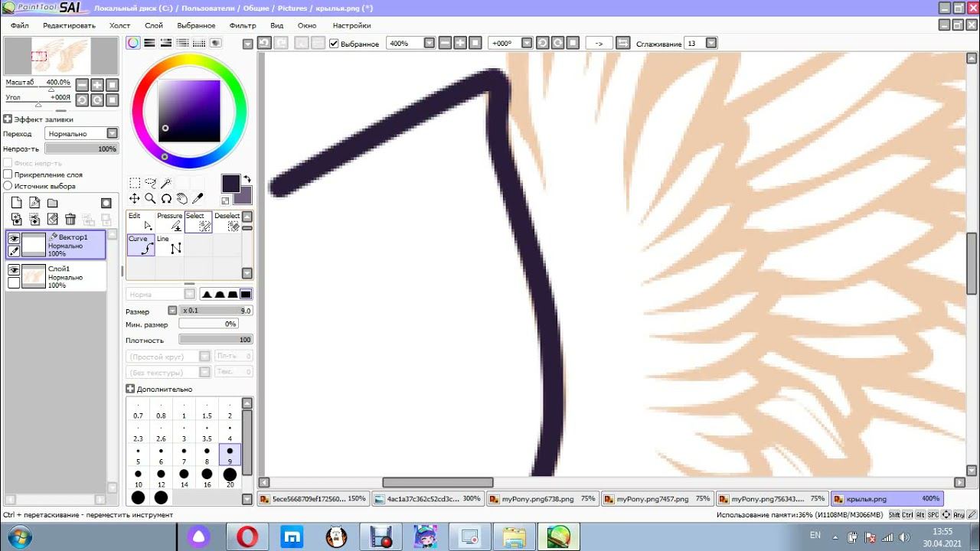This screenshot has height=551, width=980.
Task: Select the lasso selection tool
Action: (x=150, y=183)
